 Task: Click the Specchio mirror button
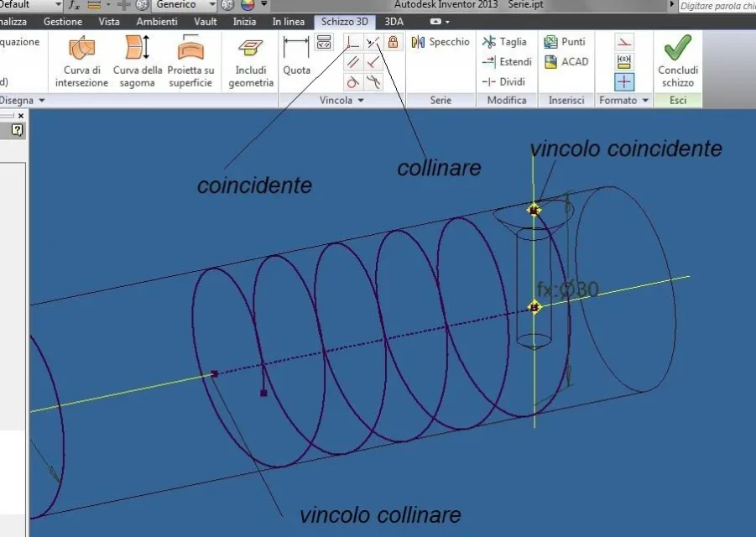(441, 42)
